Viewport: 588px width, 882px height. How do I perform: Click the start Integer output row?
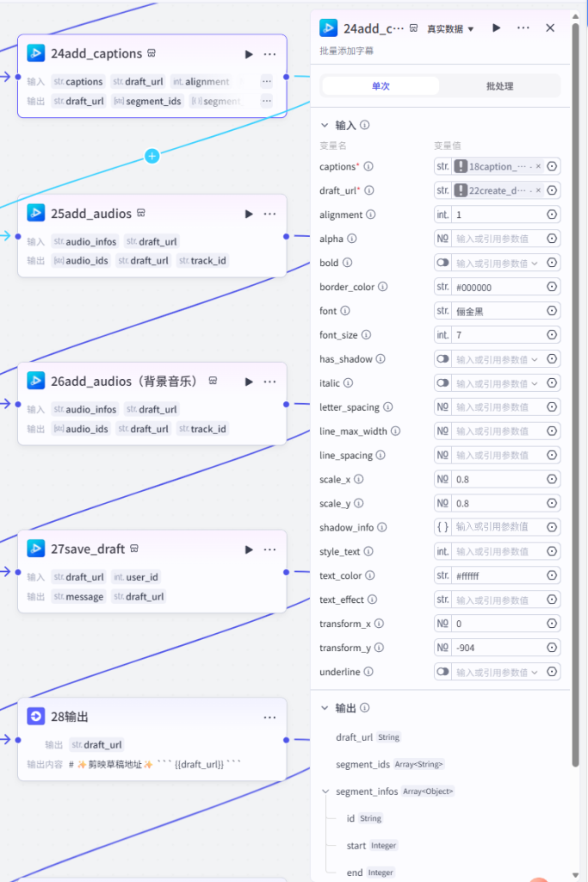(372, 846)
